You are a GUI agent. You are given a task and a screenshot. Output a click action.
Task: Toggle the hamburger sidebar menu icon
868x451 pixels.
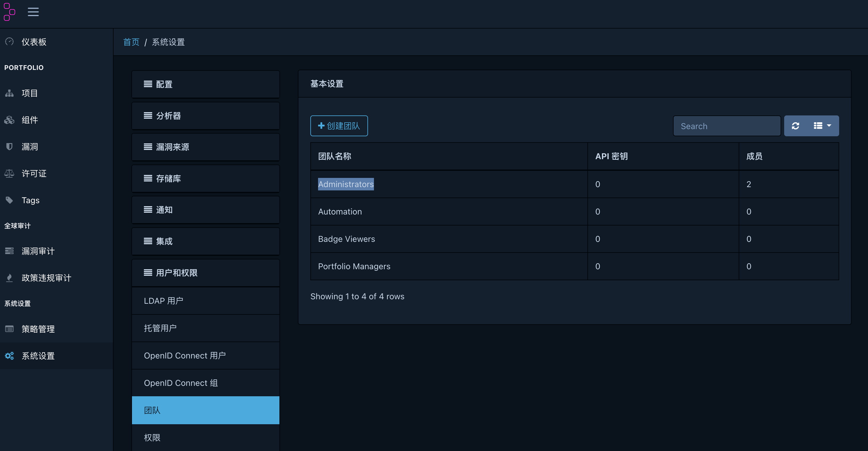tap(33, 12)
